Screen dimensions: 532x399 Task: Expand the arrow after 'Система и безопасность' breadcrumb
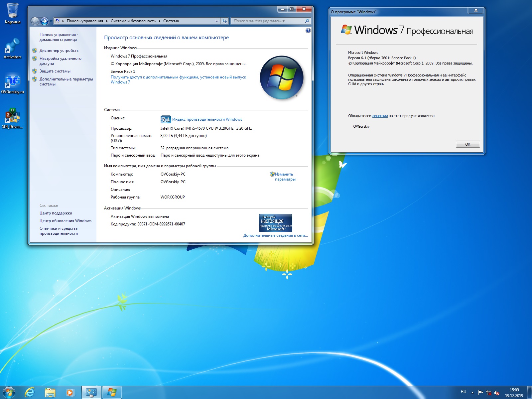pyautogui.click(x=160, y=21)
